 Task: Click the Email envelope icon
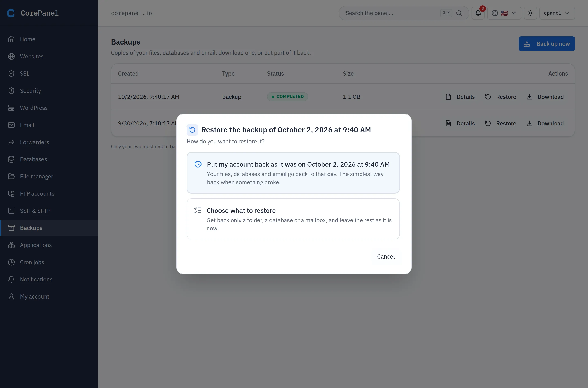click(11, 125)
